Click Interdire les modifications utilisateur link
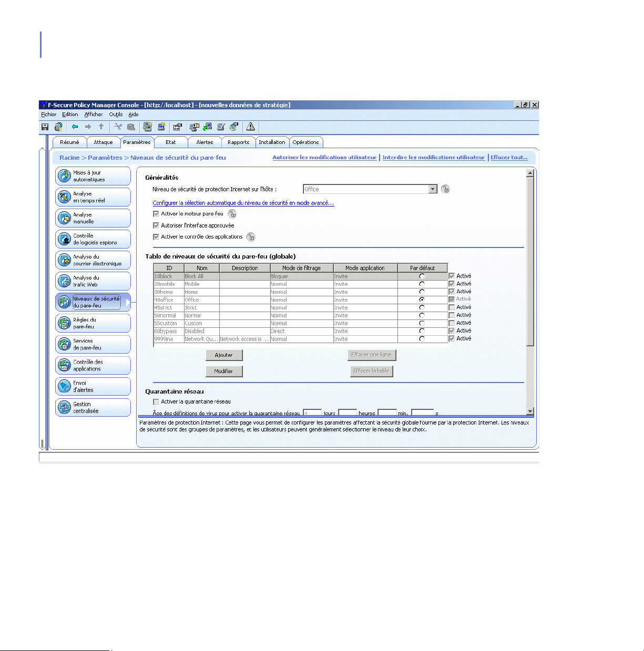Screen dimensions: 644x651 point(434,158)
